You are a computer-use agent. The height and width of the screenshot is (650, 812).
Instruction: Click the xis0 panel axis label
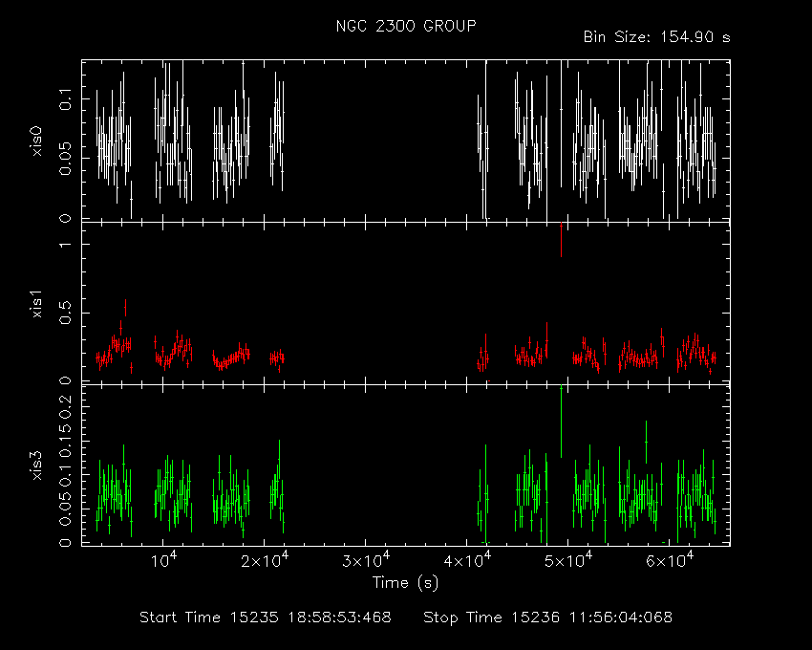36,141
